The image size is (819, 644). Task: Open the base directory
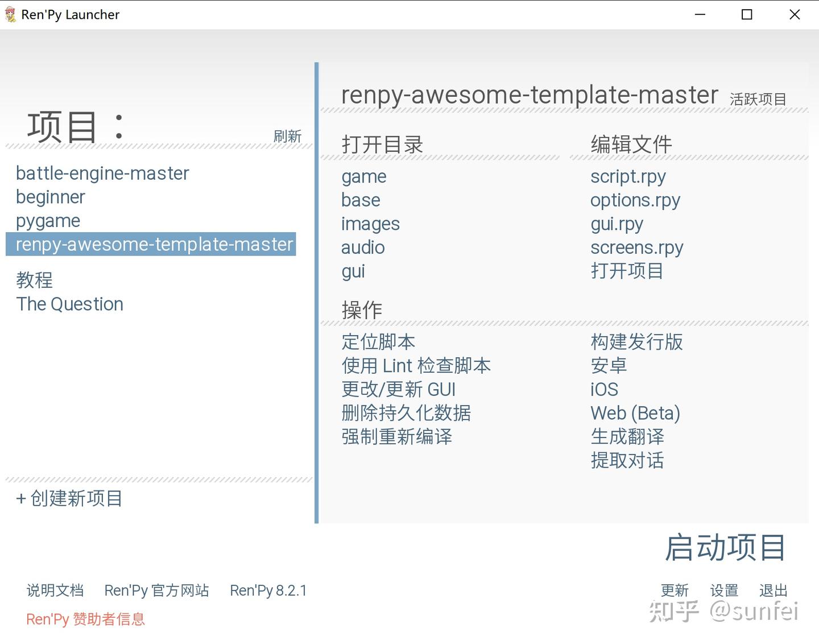click(x=361, y=200)
